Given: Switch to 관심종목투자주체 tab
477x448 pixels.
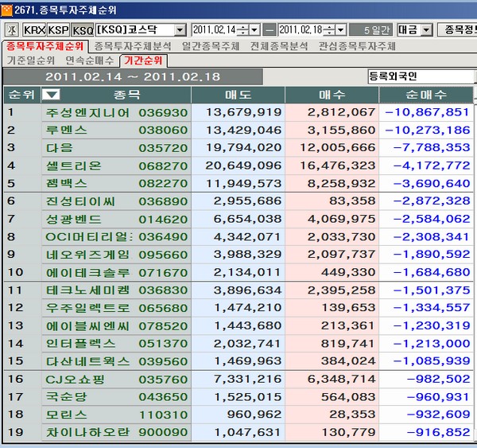Looking at the screenshot, I should (356, 46).
